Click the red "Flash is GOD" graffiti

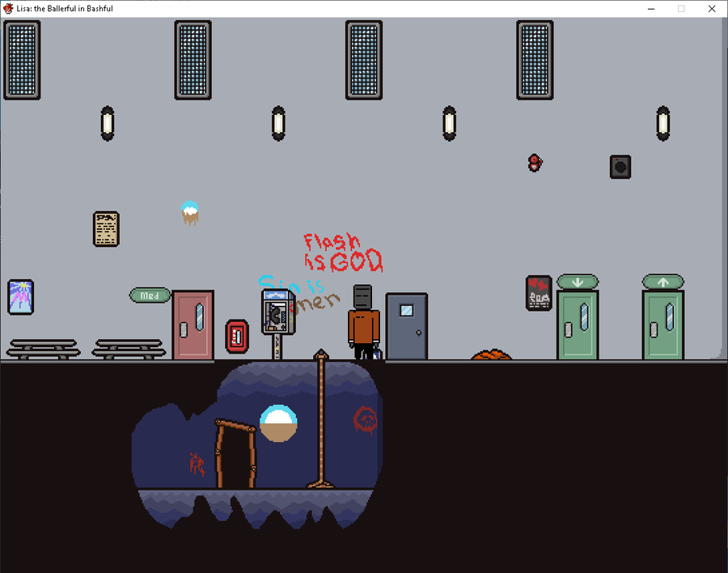(x=344, y=253)
